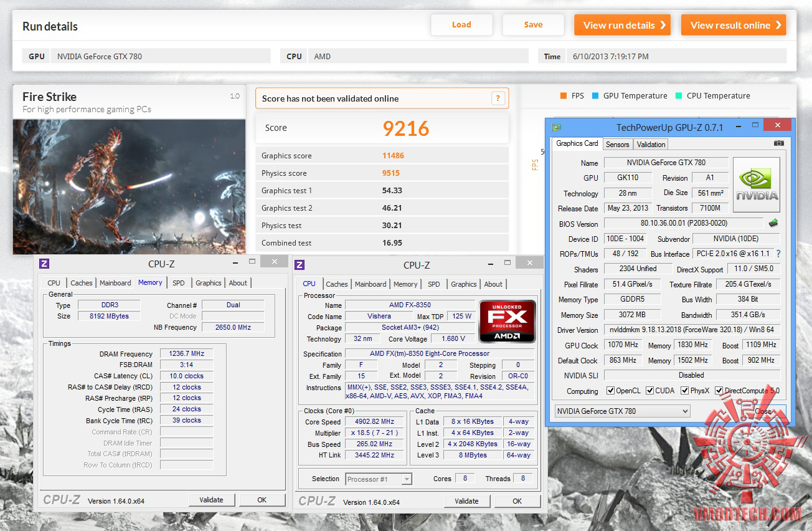Open About tab in CPU-Z memory timings window

[x=238, y=283]
